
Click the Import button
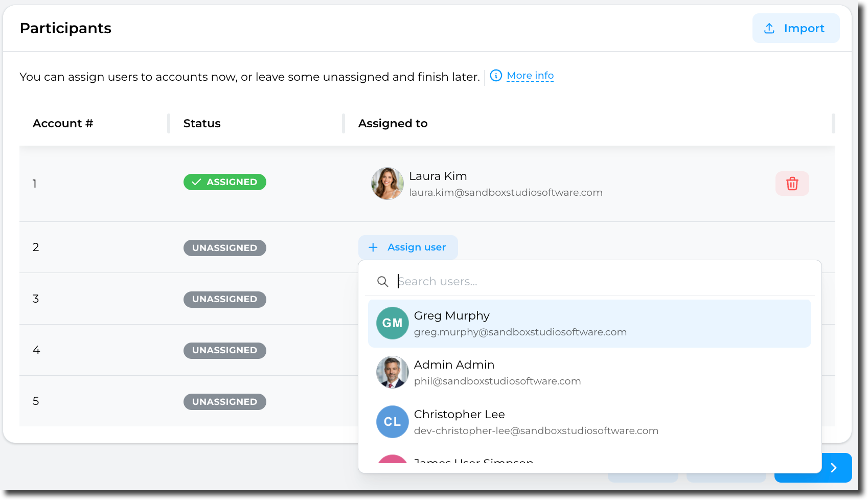pos(795,29)
